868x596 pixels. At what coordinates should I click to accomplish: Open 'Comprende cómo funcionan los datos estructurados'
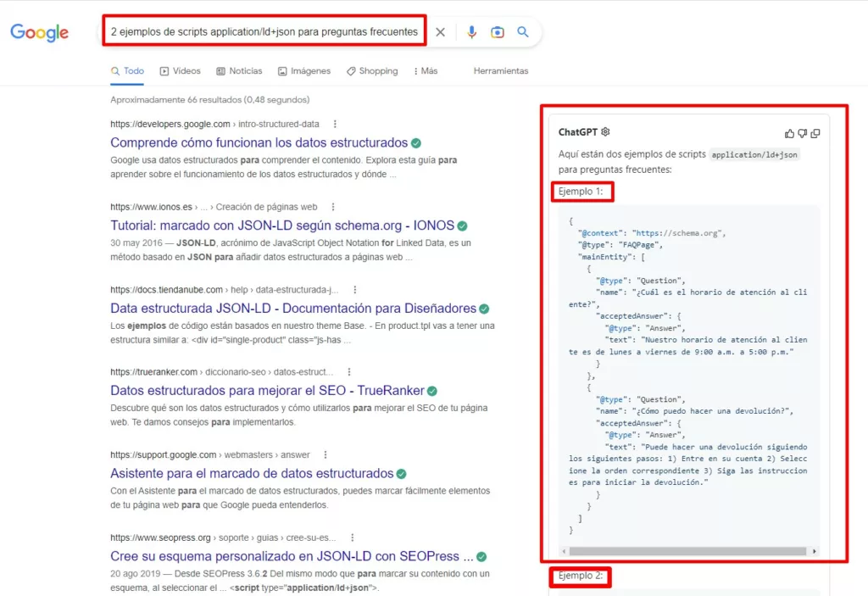click(x=259, y=142)
